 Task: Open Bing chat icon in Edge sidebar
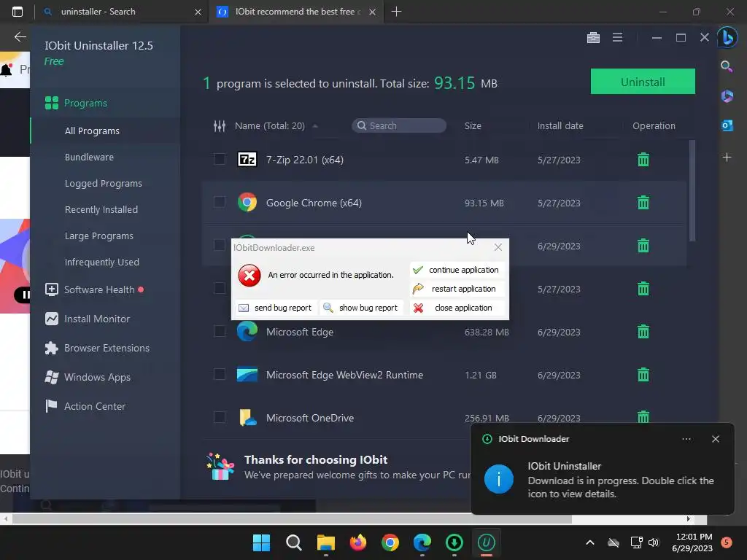727,37
